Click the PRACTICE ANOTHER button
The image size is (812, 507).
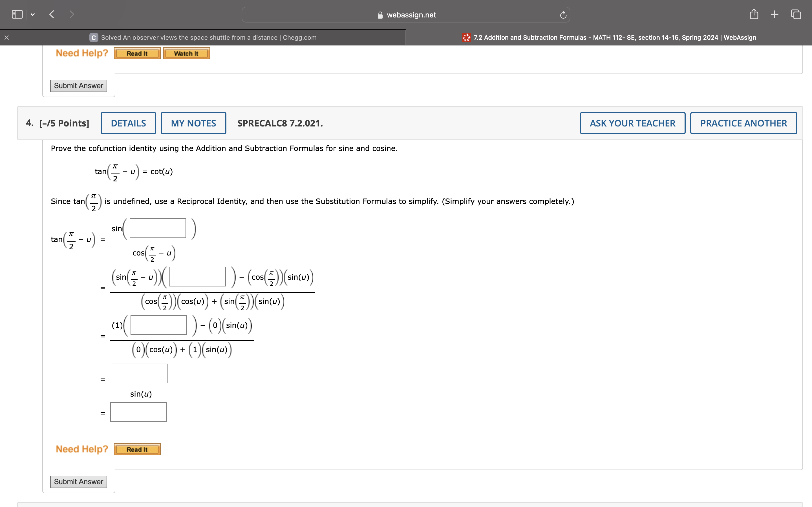pyautogui.click(x=743, y=123)
